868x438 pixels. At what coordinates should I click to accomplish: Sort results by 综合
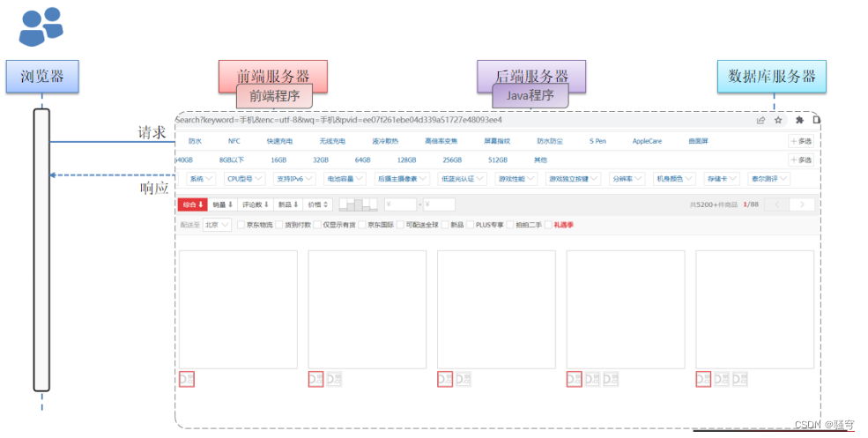(193, 204)
